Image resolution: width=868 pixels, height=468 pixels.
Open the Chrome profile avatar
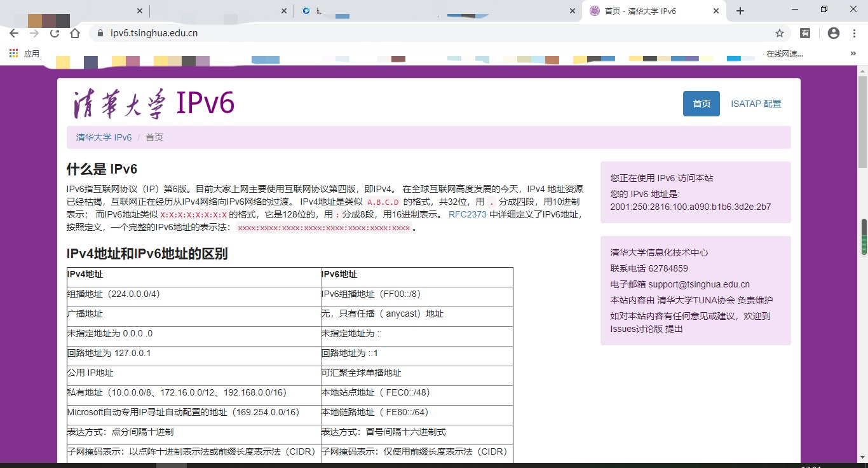coord(834,33)
